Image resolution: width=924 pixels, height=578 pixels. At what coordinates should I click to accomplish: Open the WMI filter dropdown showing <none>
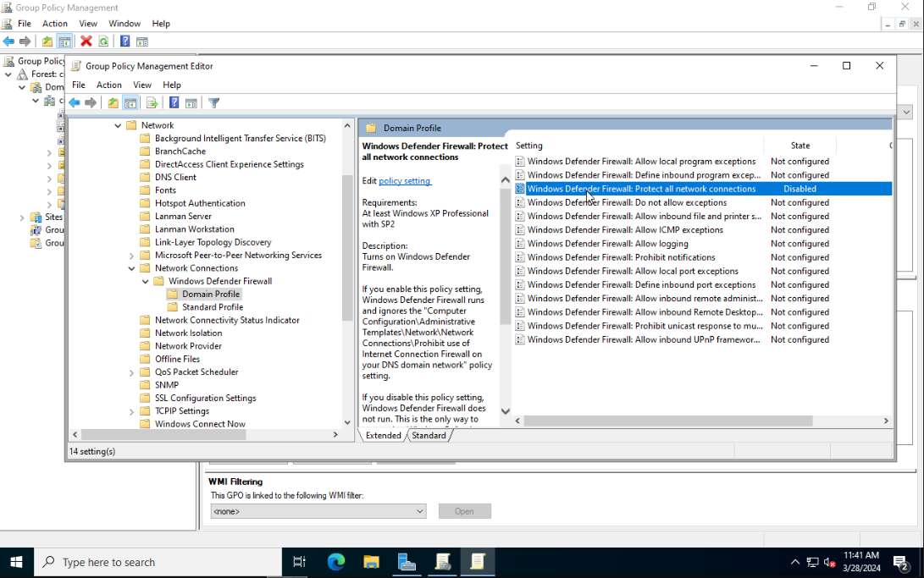pyautogui.click(x=318, y=511)
